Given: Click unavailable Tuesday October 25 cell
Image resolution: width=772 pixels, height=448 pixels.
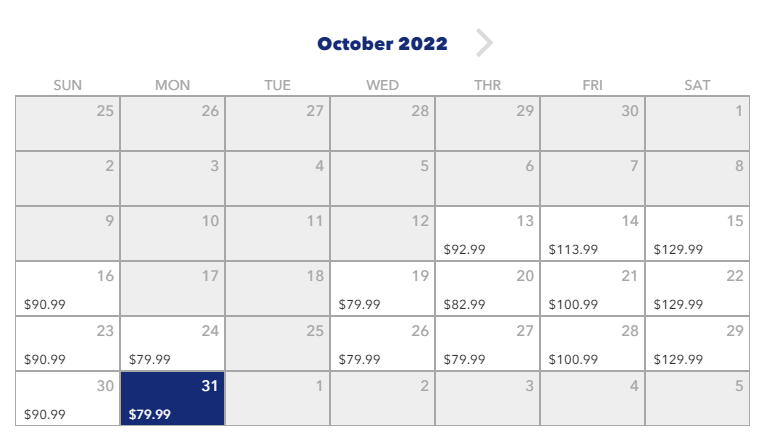Looking at the screenshot, I should (x=278, y=344).
